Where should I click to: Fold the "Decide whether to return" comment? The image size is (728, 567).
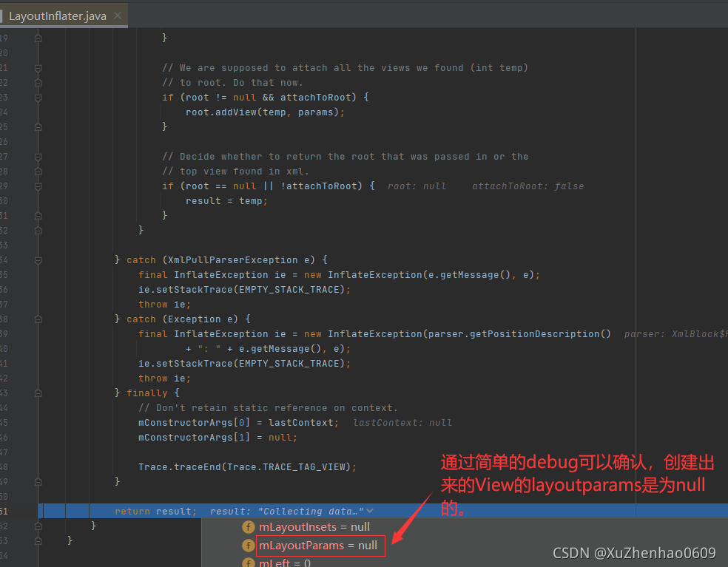[x=38, y=156]
